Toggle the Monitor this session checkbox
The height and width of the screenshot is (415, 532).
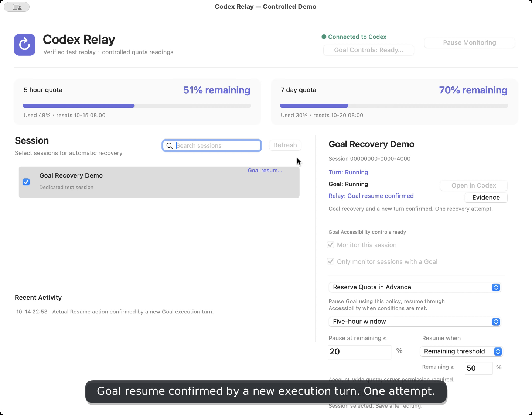(331, 245)
